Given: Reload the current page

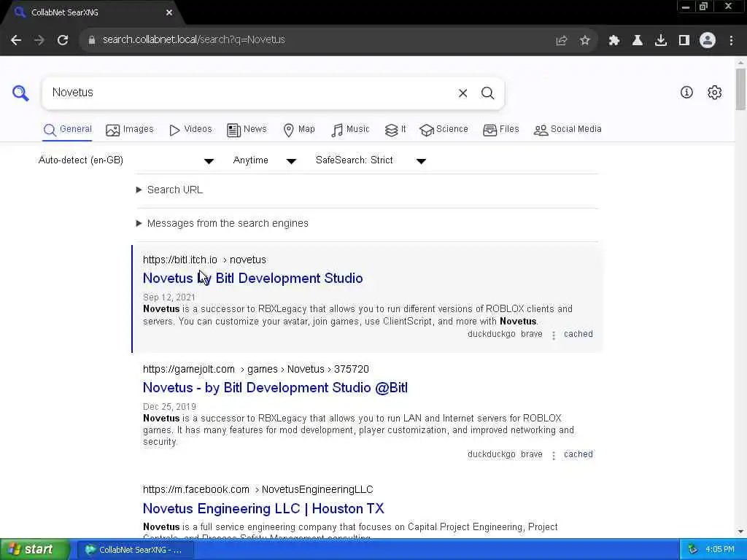Looking at the screenshot, I should pyautogui.click(x=63, y=40).
